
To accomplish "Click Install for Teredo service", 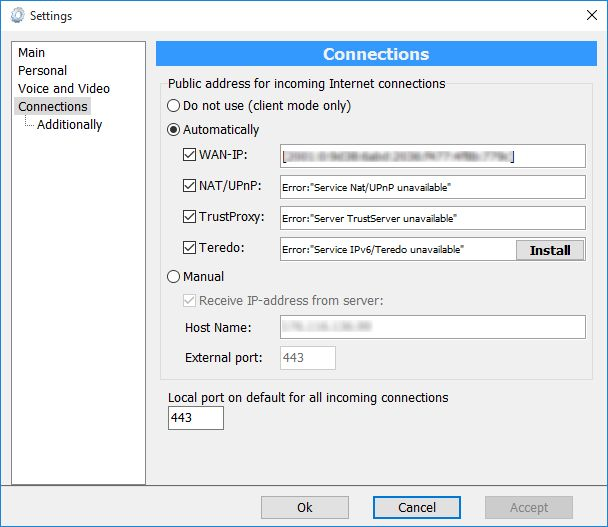I will pyautogui.click(x=549, y=250).
